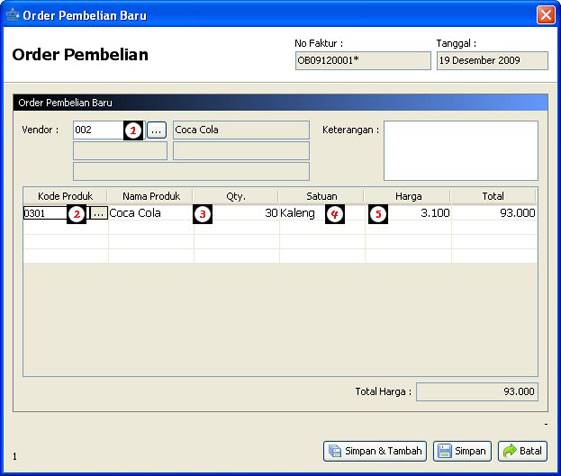Click the Vendor code field 002
The height and width of the screenshot is (476, 561).
(x=99, y=130)
